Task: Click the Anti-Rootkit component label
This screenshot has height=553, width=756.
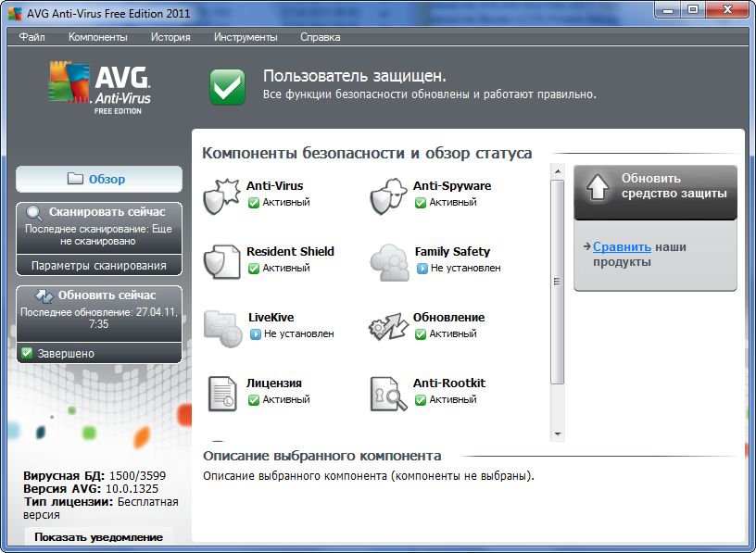Action: pyautogui.click(x=448, y=383)
